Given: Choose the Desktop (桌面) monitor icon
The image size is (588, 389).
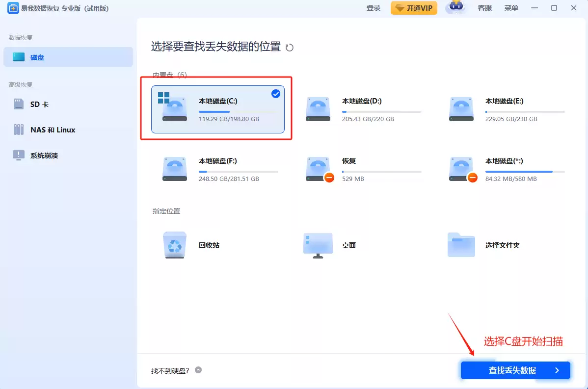Looking at the screenshot, I should [318, 245].
